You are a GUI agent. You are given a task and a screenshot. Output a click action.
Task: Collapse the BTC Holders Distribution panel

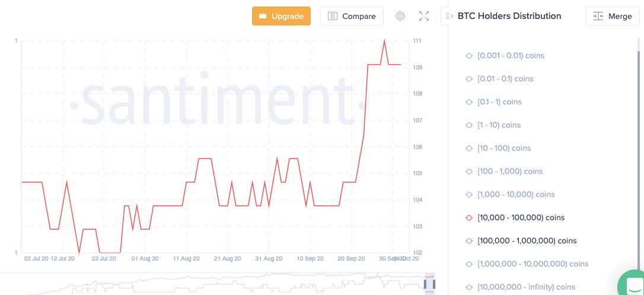pyautogui.click(x=449, y=16)
